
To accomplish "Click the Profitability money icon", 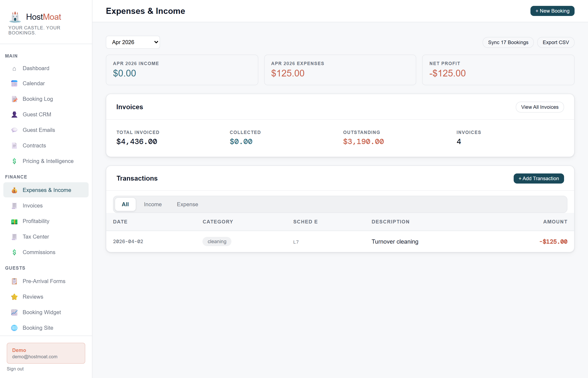I will coord(14,221).
